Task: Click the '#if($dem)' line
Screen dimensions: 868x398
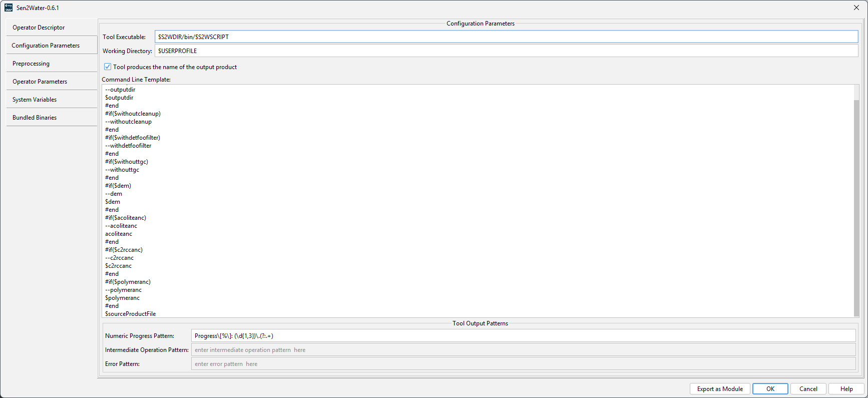Action: click(x=118, y=186)
